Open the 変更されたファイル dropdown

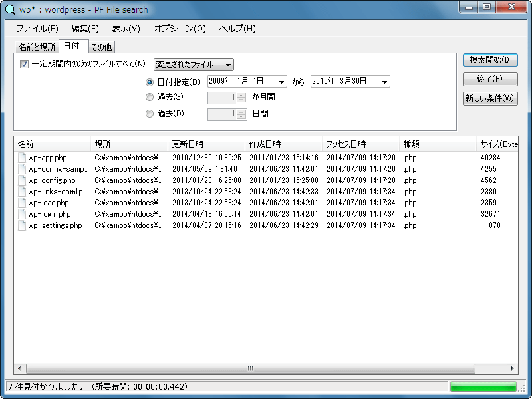[194, 65]
